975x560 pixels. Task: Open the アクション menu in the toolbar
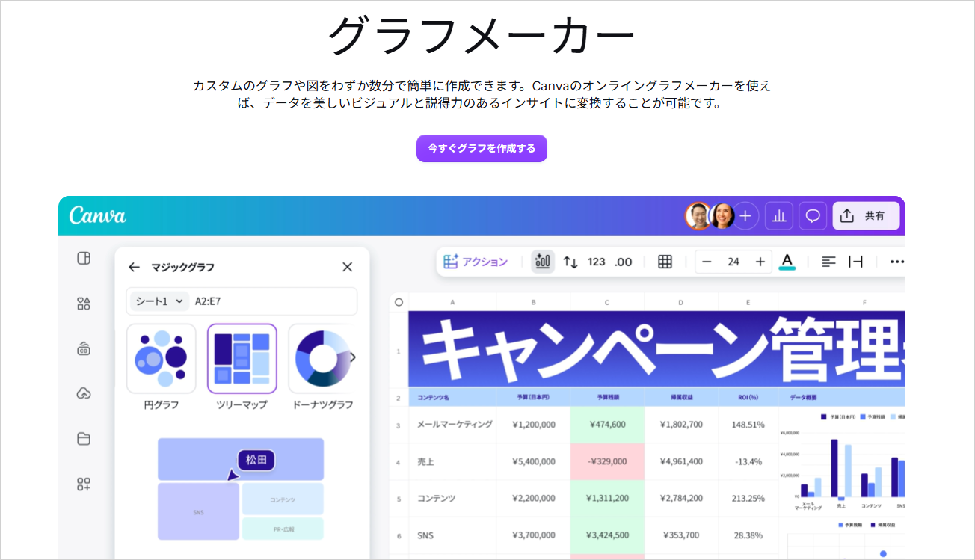[476, 262]
